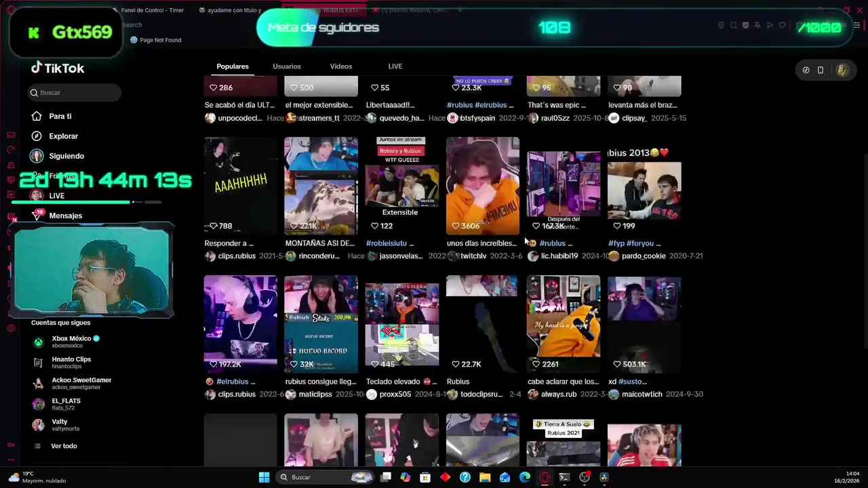
Task: Open the TikTok logo home link
Action: pos(58,68)
